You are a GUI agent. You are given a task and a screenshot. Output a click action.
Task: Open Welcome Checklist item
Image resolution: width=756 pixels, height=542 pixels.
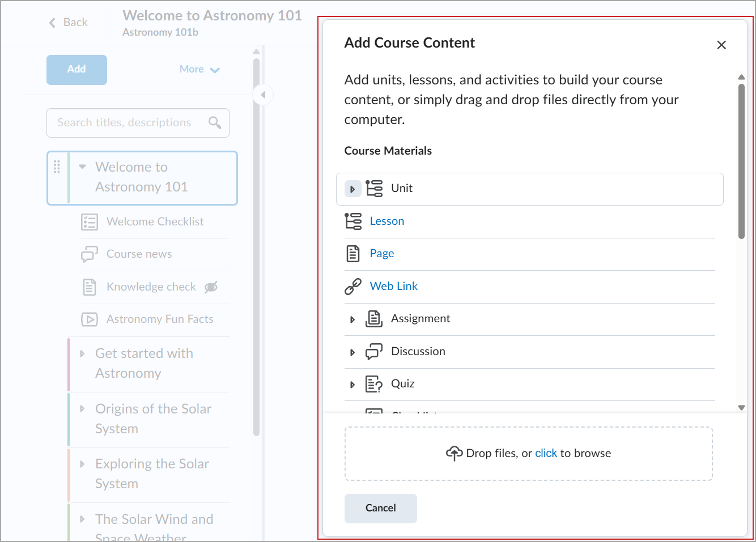click(x=155, y=222)
